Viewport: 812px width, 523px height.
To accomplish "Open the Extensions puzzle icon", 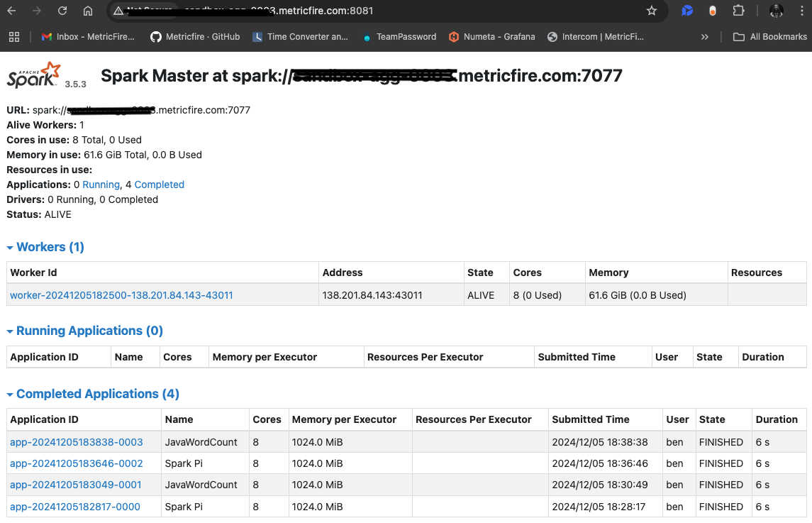I will pyautogui.click(x=738, y=11).
